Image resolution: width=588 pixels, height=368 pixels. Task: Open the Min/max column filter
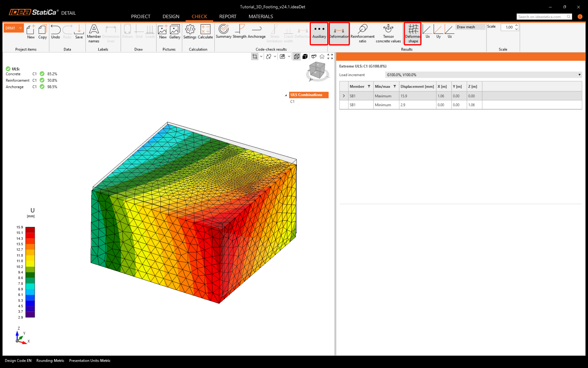click(x=395, y=87)
